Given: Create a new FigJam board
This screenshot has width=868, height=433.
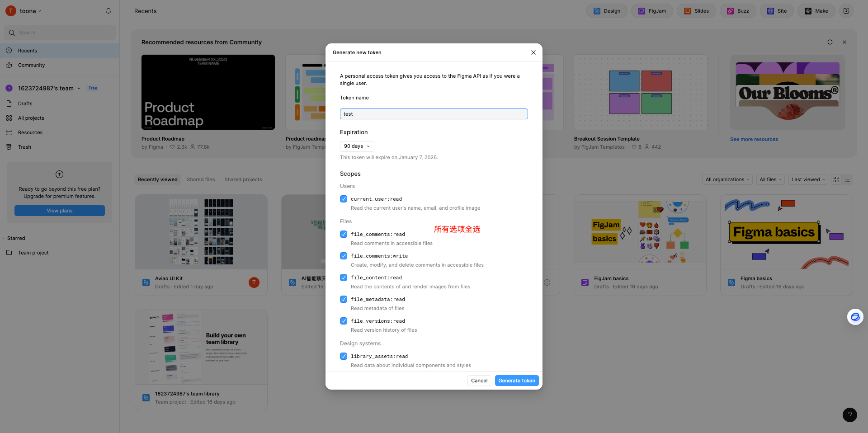Looking at the screenshot, I should (651, 11).
